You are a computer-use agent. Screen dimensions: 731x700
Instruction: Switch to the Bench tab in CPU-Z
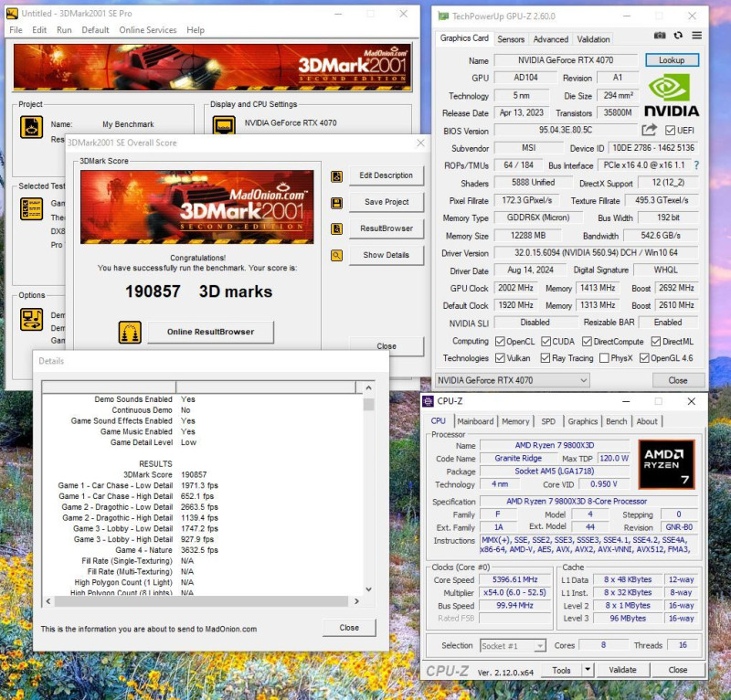tap(616, 421)
